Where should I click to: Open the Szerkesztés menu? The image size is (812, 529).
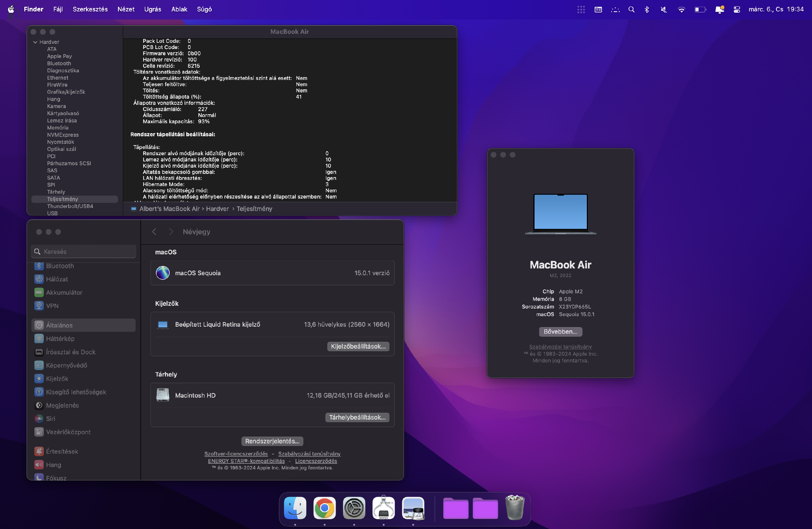[90, 9]
